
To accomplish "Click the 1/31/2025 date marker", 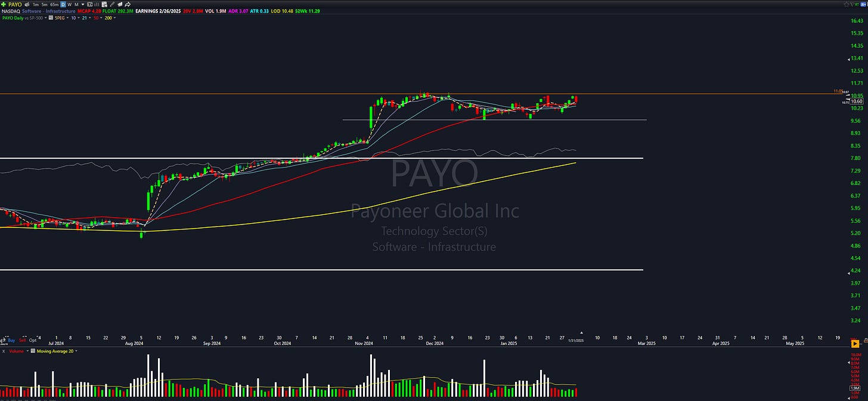I will tap(576, 340).
